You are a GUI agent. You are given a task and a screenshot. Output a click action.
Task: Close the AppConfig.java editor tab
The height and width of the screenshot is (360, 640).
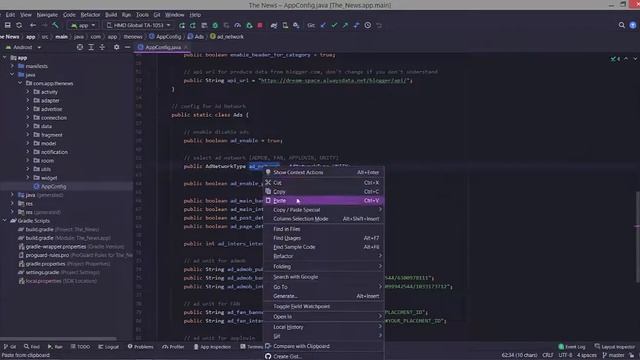pos(186,47)
